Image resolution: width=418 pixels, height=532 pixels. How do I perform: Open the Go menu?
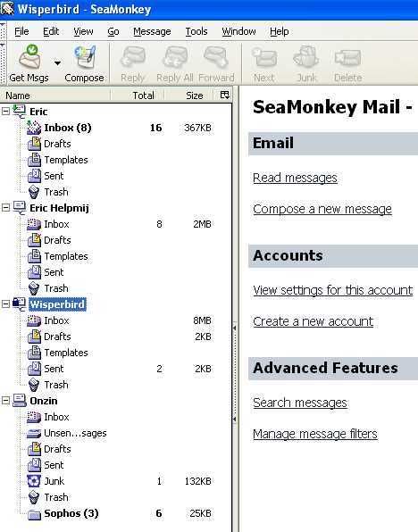[113, 31]
